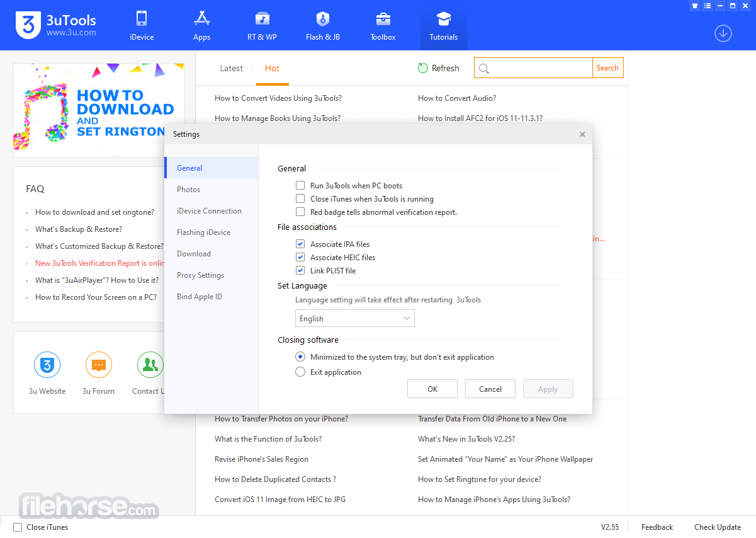Open FAQ What's Backup & Restore
The height and width of the screenshot is (538, 756).
79,229
